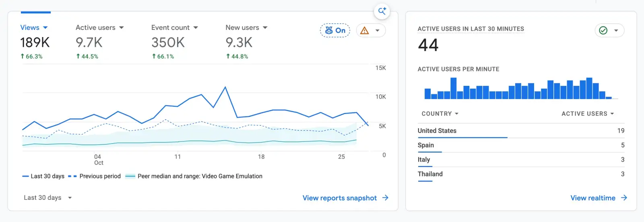Image resolution: width=644 pixels, height=222 pixels.
Task: Click the green check status icon
Action: click(603, 31)
